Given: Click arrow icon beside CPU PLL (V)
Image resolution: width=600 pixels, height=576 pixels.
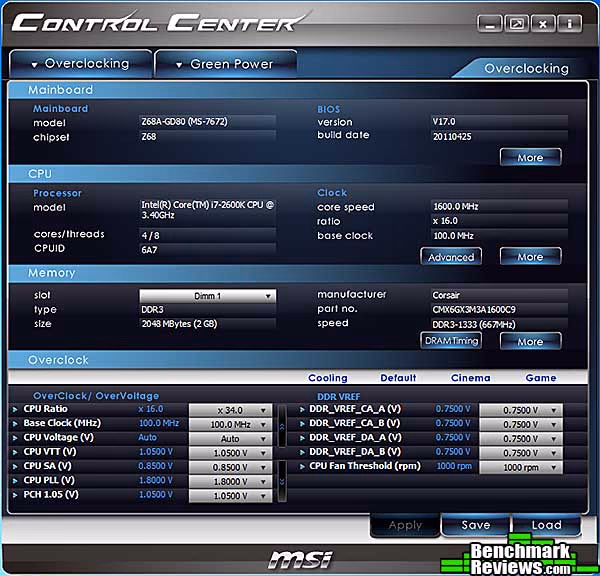Looking at the screenshot, I should (15, 481).
